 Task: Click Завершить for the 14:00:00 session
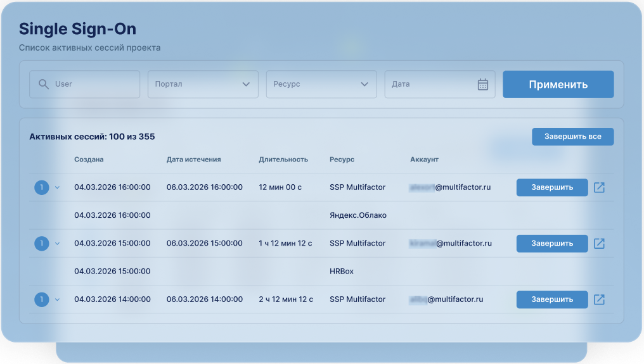coord(551,299)
